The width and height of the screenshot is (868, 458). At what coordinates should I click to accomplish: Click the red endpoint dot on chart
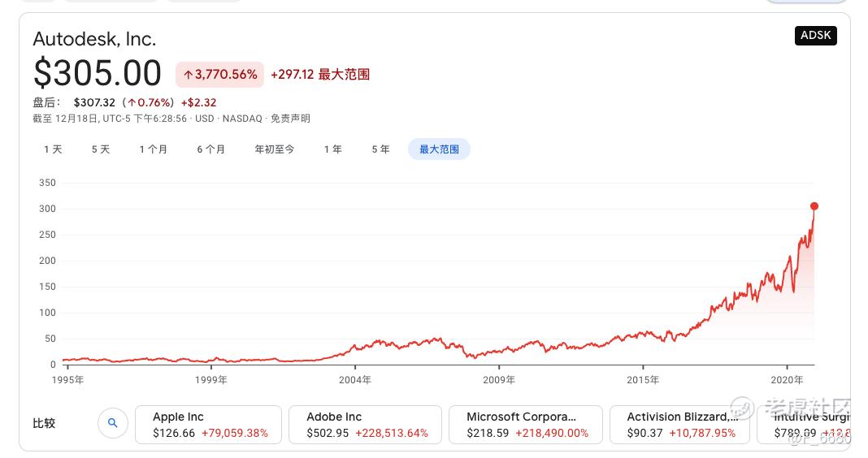click(814, 206)
